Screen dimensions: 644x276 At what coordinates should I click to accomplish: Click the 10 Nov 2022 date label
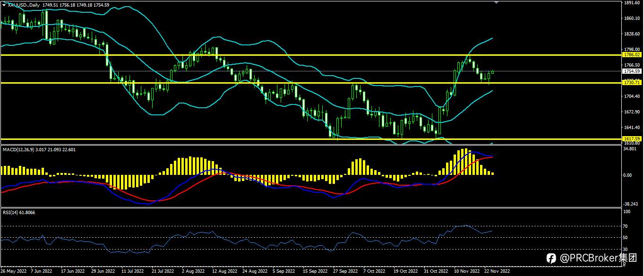click(x=466, y=272)
